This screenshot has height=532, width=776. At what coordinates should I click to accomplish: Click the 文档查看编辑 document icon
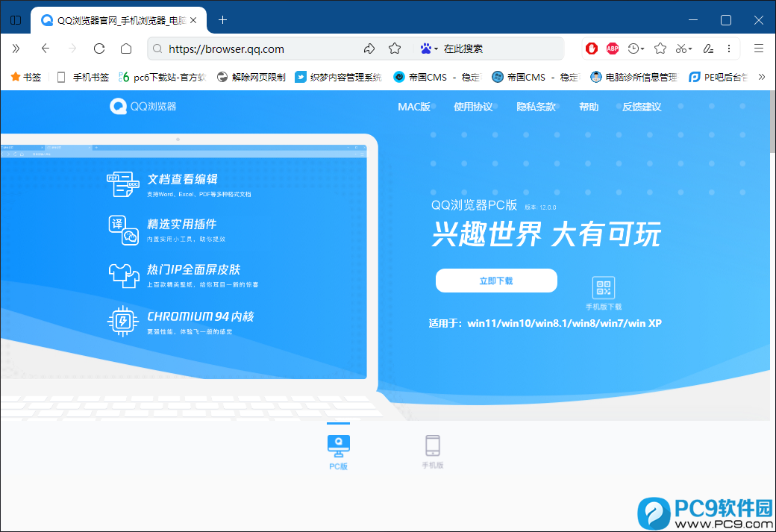point(122,184)
